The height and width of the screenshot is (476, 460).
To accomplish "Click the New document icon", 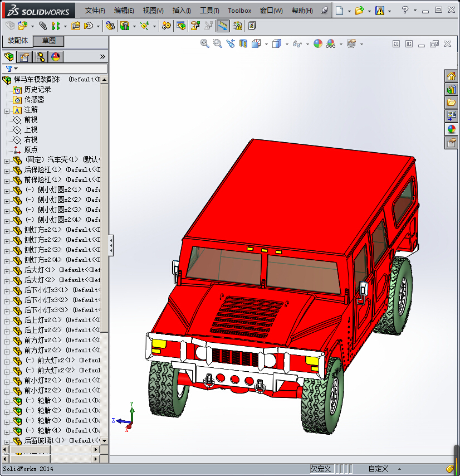I will tap(339, 11).
